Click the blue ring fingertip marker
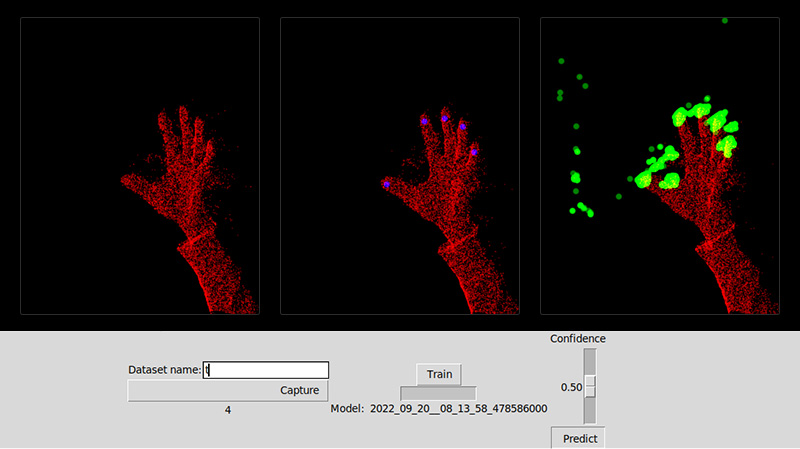The image size is (800, 449). click(463, 127)
